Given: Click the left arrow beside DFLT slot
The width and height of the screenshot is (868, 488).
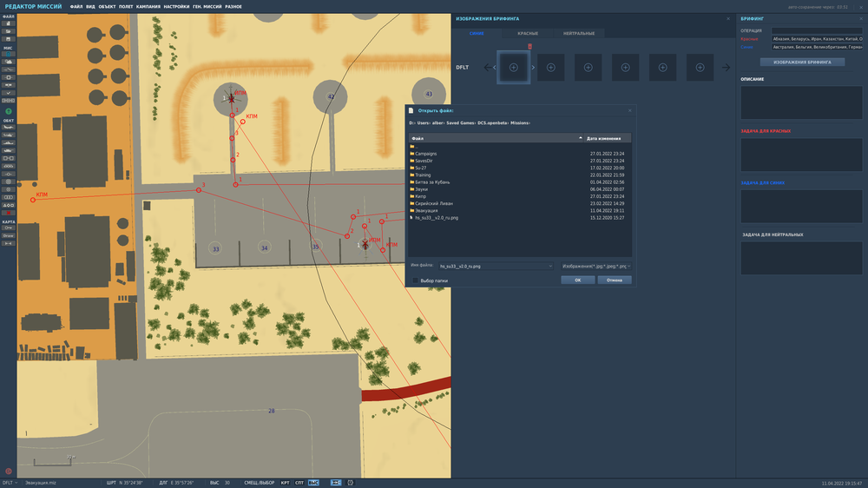Looking at the screenshot, I should (487, 68).
